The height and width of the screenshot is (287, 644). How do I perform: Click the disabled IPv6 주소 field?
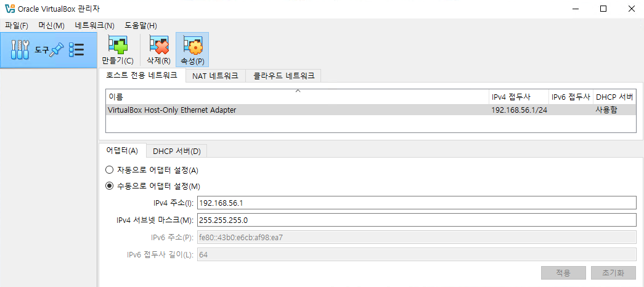417,237
